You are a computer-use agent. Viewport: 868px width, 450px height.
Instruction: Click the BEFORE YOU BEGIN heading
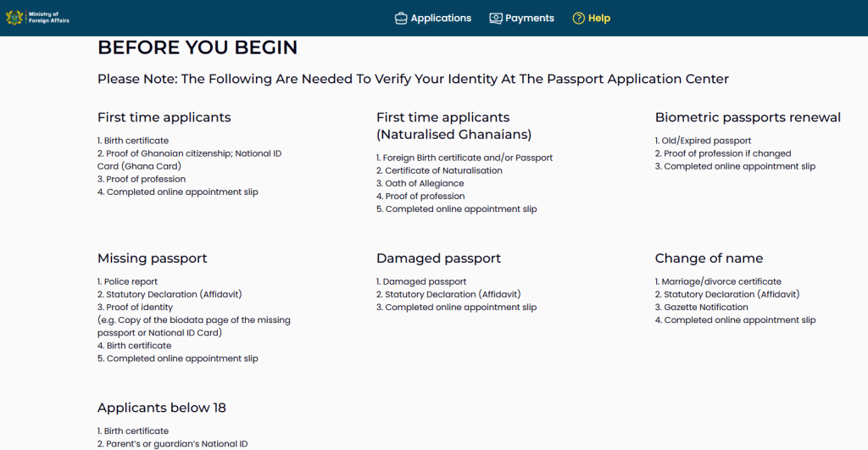click(198, 47)
